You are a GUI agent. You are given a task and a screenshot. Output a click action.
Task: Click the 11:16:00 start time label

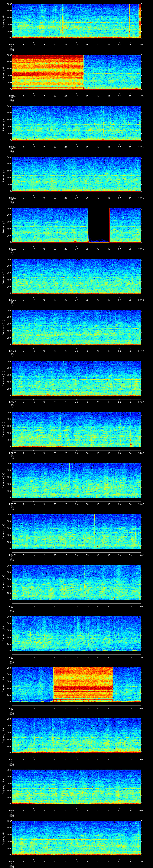pyautogui.click(x=12, y=147)
